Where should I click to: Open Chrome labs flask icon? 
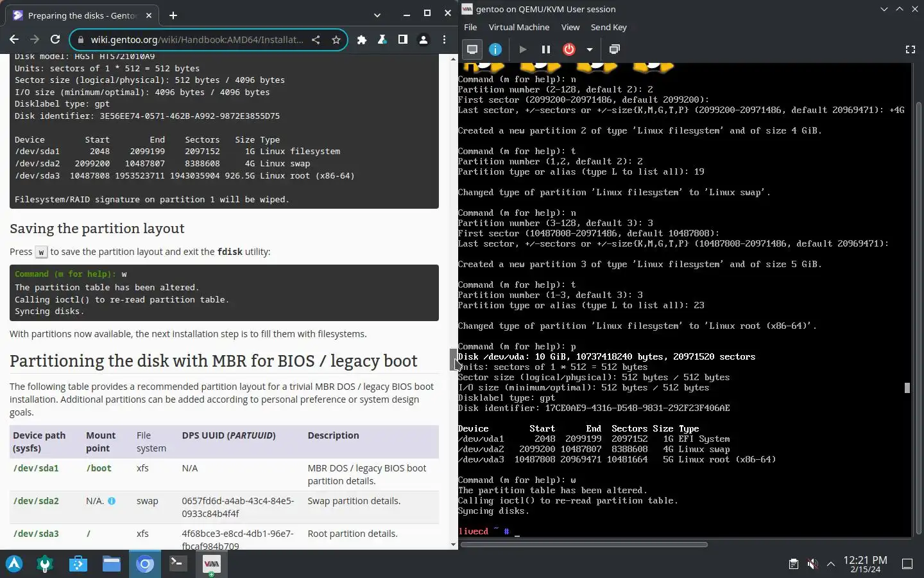tap(382, 40)
